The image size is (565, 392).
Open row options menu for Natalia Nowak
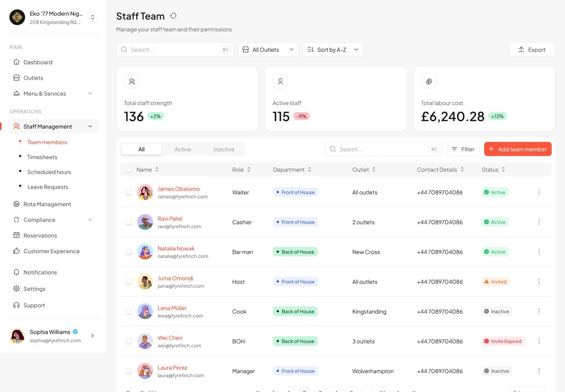pyautogui.click(x=539, y=252)
